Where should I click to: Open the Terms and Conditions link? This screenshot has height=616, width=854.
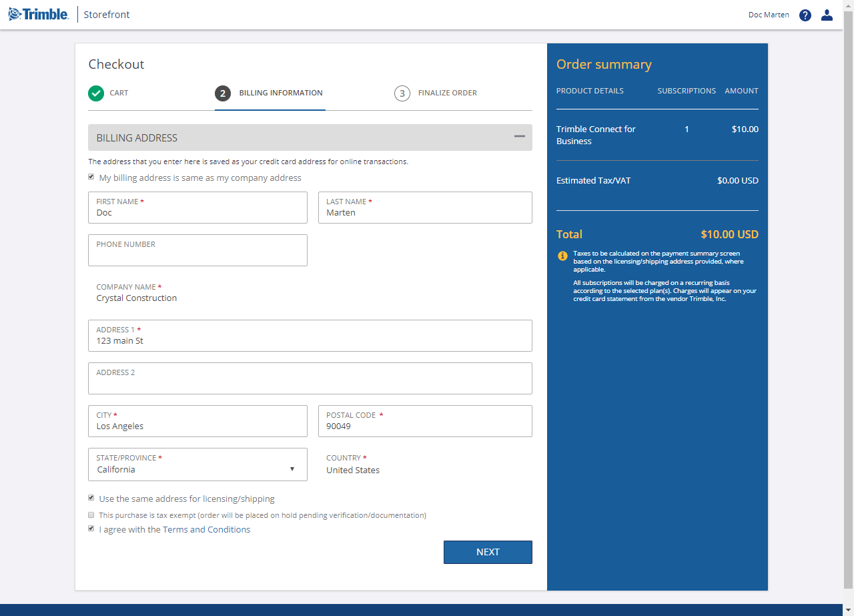pyautogui.click(x=207, y=530)
